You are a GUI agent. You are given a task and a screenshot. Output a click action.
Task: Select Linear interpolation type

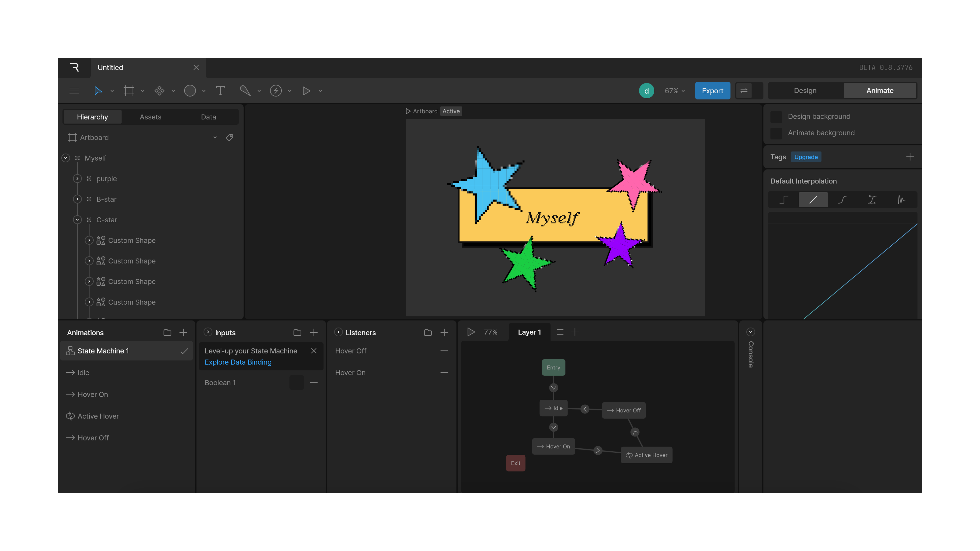813,200
